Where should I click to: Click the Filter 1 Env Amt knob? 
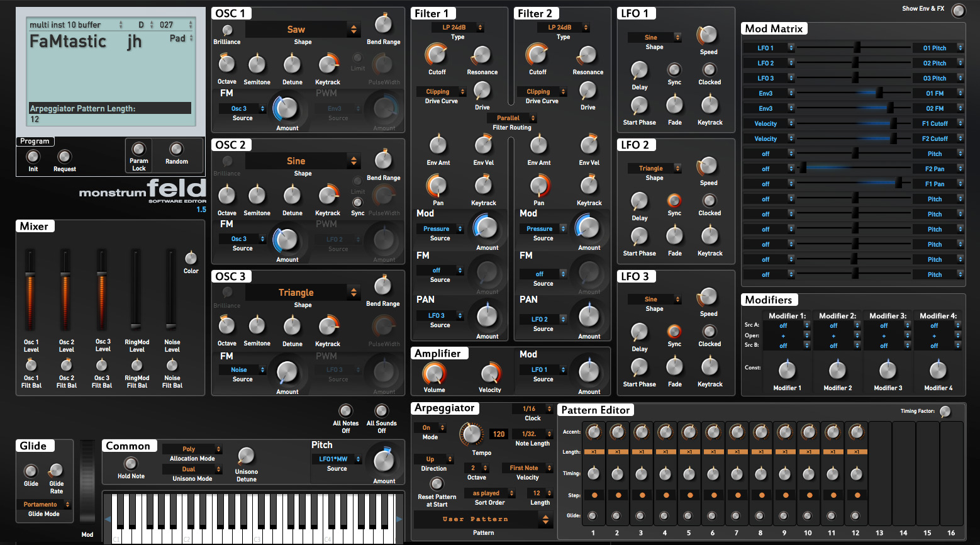438,145
